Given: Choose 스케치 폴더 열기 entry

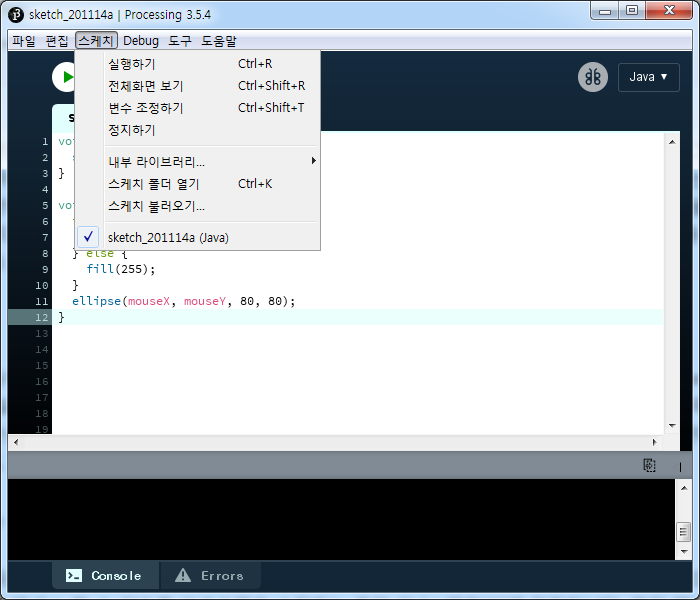Looking at the screenshot, I should 197,183.
